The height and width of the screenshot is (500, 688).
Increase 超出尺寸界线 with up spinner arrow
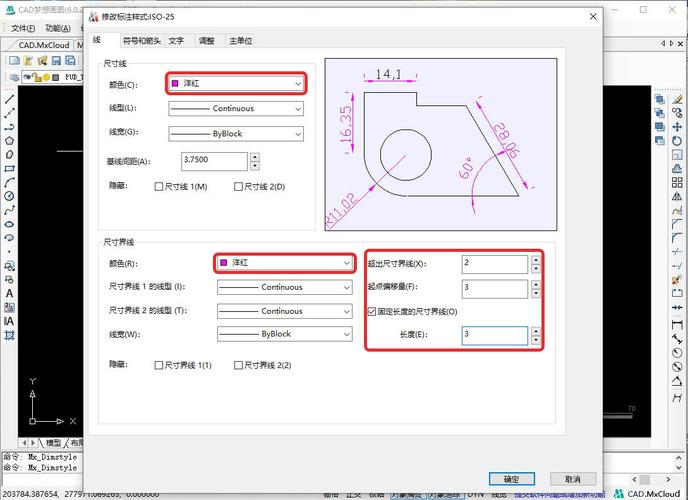click(x=536, y=260)
